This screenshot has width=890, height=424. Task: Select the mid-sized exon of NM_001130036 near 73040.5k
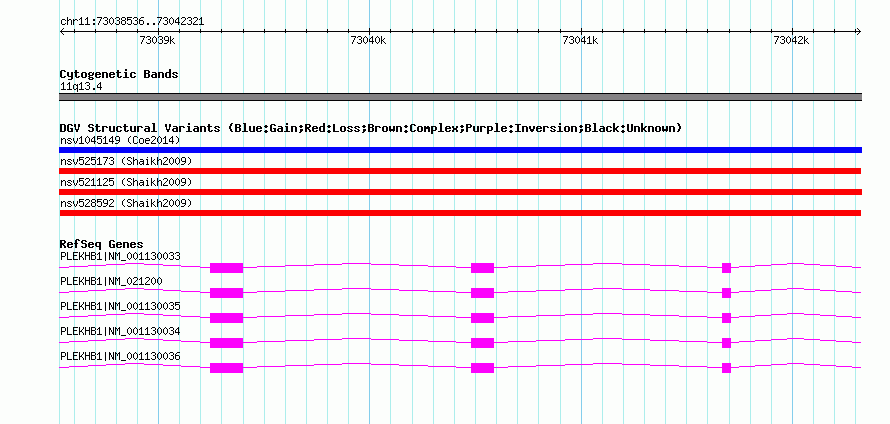482,368
